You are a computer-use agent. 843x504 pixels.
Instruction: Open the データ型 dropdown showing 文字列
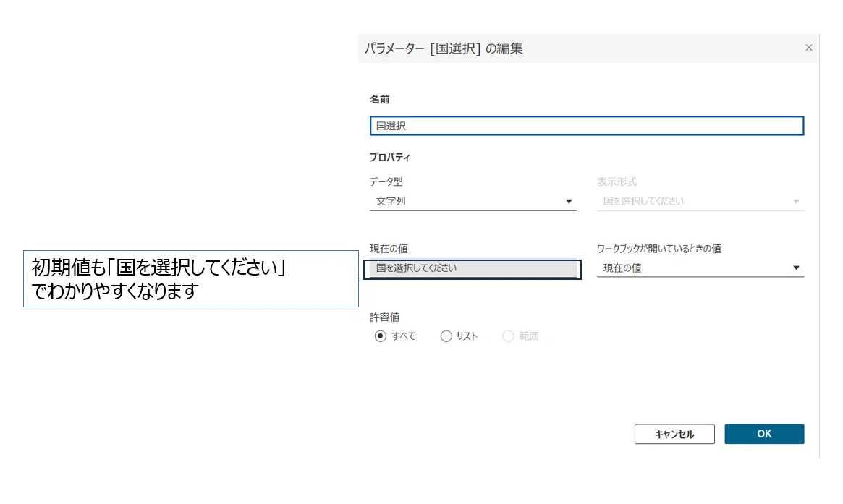pyautogui.click(x=473, y=201)
